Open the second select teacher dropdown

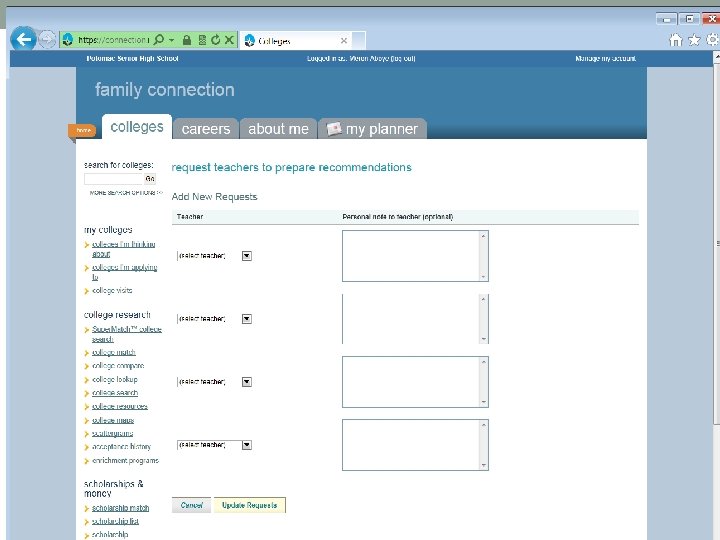pos(214,319)
